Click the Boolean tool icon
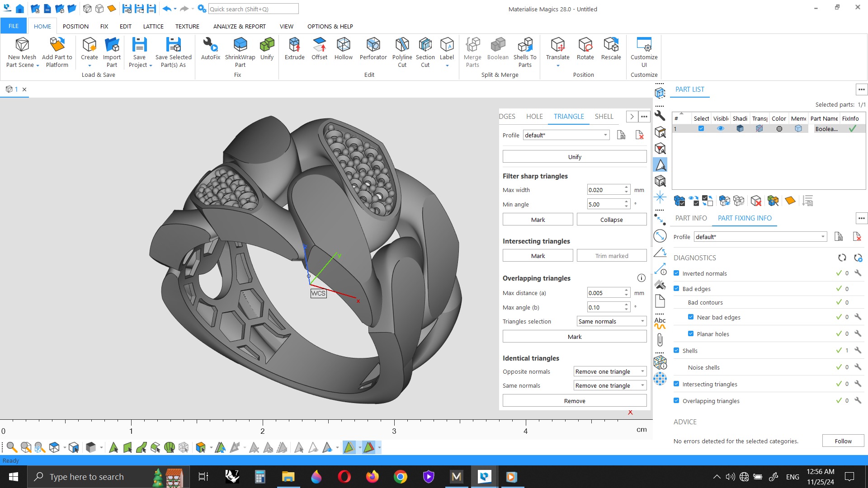 click(498, 45)
